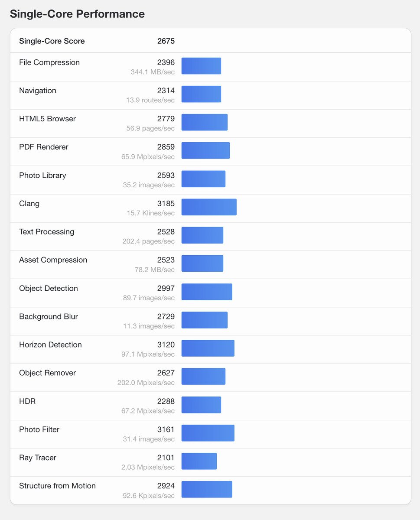The width and height of the screenshot is (420, 520).
Task: Click the Single-Core Score label
Action: 52,41
